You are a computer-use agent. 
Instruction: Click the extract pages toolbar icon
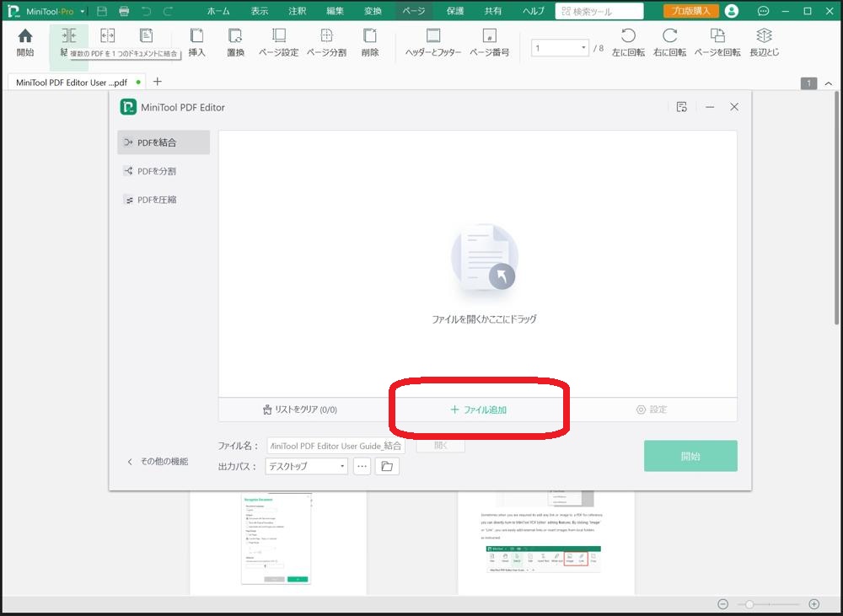[x=146, y=36]
